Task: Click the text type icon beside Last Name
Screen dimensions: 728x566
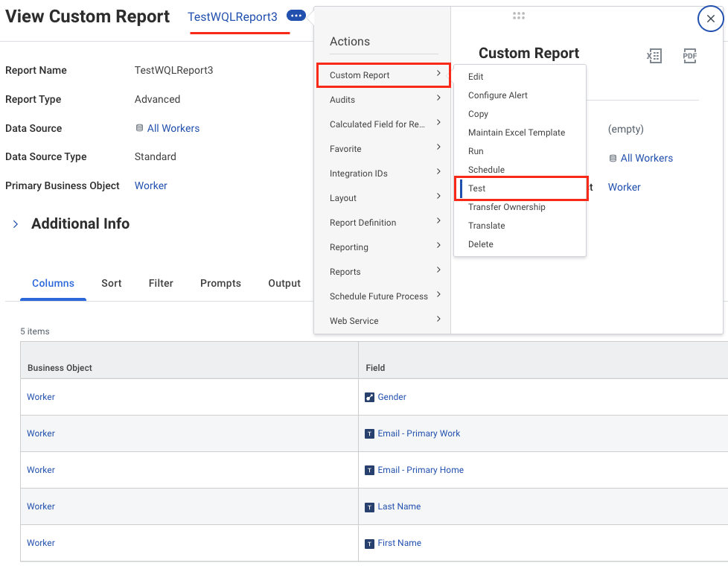Action: pos(370,506)
